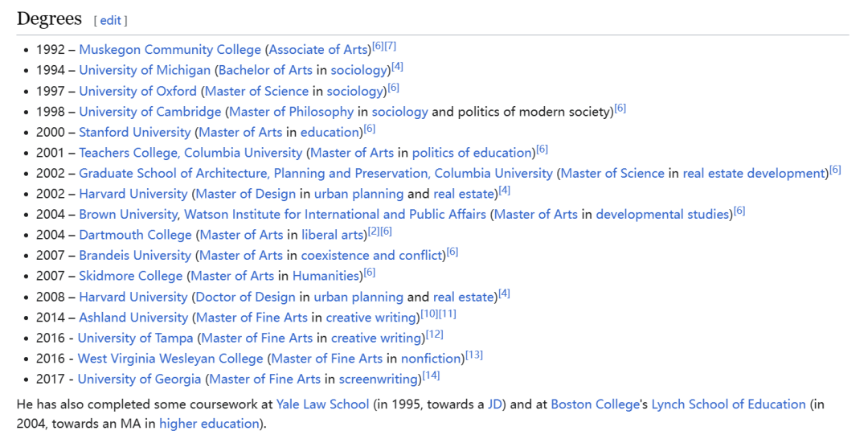The width and height of the screenshot is (868, 435).
Task: Follow the Watson Institute link
Action: click(x=335, y=215)
